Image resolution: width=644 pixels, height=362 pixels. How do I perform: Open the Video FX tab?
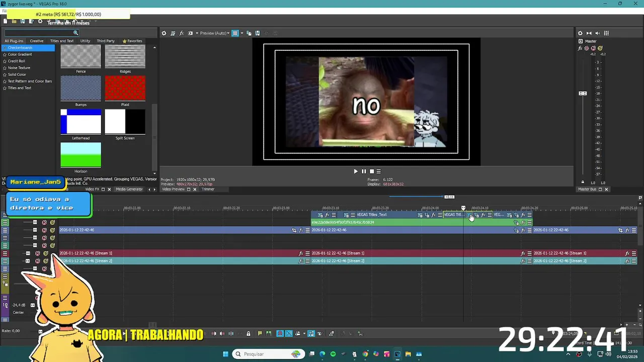click(x=92, y=190)
